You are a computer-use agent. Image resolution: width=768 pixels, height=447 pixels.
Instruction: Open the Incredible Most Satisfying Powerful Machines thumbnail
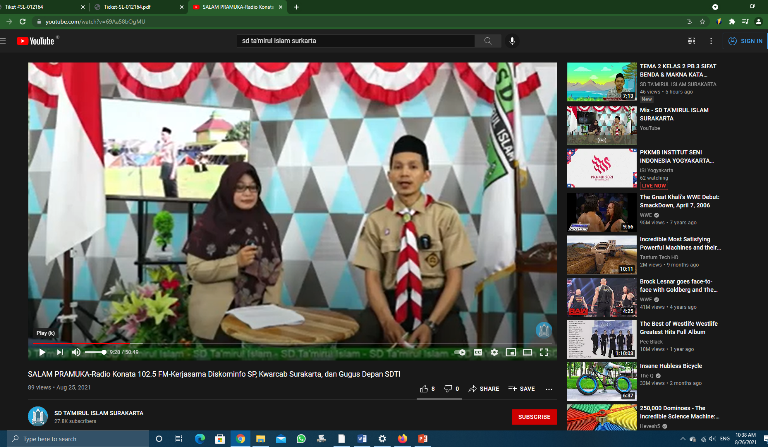[x=602, y=255]
